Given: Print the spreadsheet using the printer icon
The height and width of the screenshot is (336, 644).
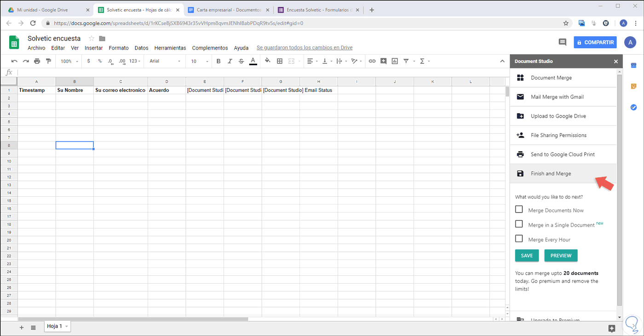Looking at the screenshot, I should point(37,61).
